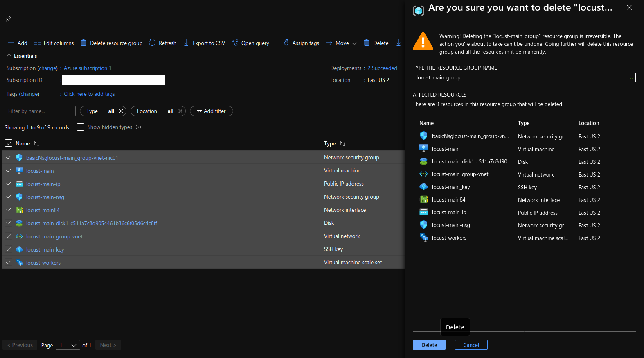Remove the Type == all filter

click(x=121, y=111)
